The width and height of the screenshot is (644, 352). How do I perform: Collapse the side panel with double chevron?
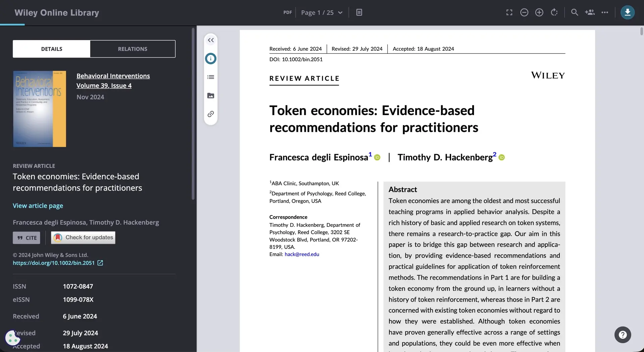[x=211, y=40]
